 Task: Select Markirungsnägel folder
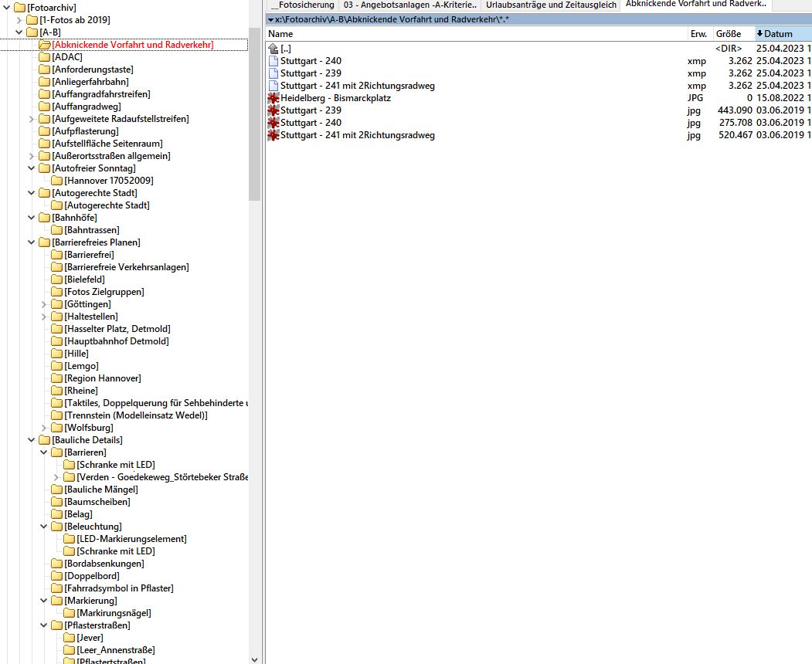click(x=114, y=613)
